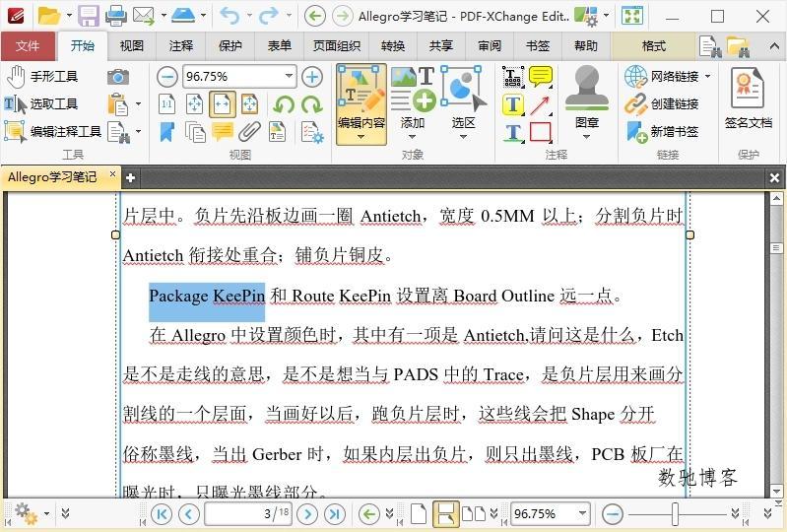Go to the first page
Viewport: 787px width, 532px height.
pos(161,513)
